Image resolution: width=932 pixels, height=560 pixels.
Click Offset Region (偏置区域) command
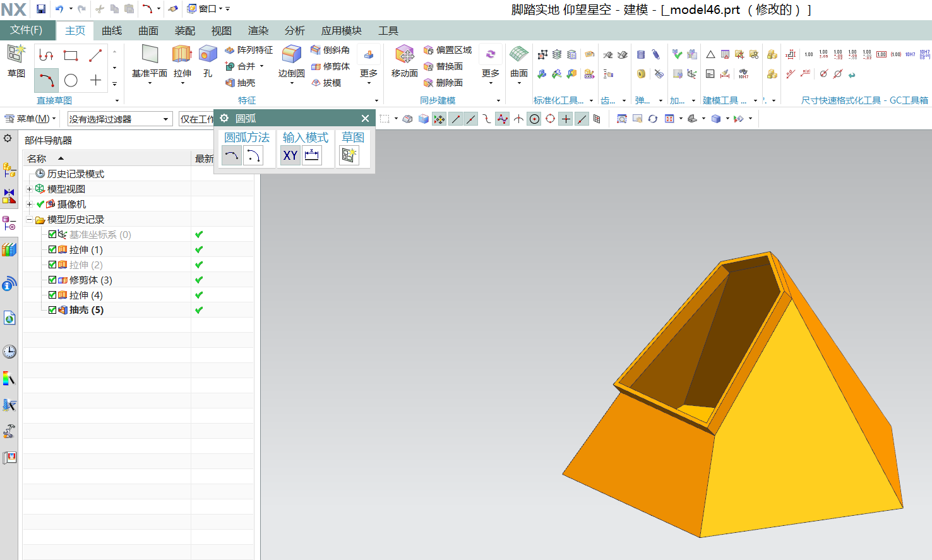click(x=448, y=50)
